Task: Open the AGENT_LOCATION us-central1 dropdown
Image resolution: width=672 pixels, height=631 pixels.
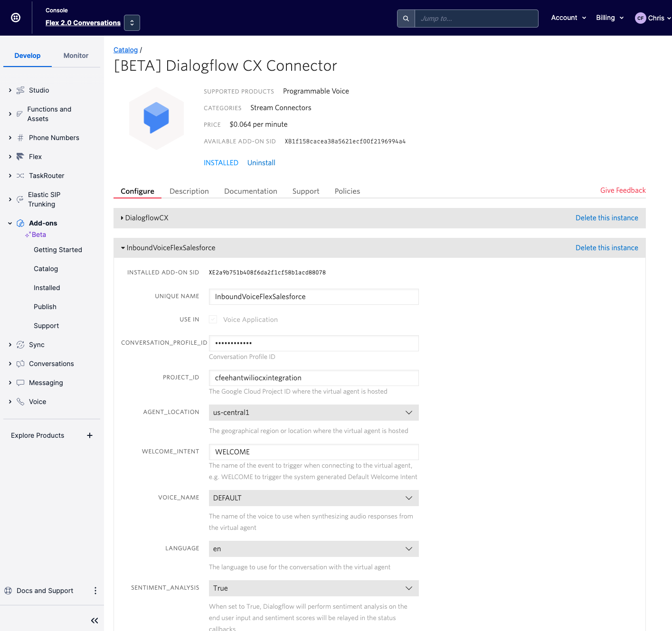Action: [x=314, y=413]
